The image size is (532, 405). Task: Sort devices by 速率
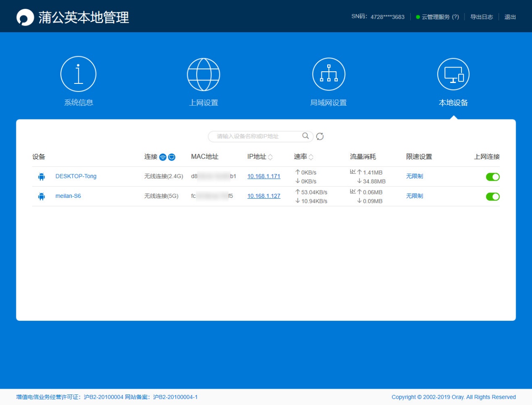310,156
